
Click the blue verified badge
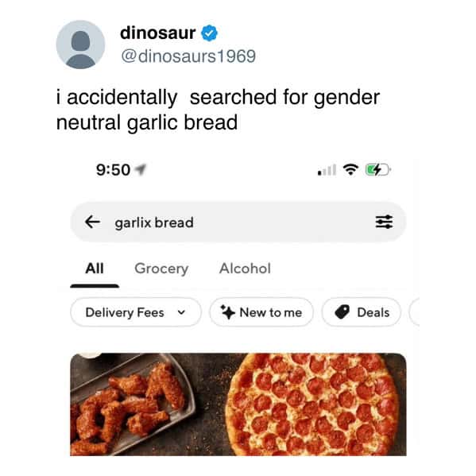click(x=210, y=33)
